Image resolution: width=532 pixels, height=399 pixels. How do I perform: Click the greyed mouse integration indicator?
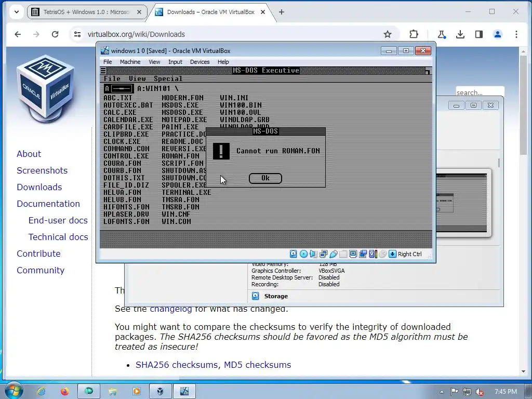tap(382, 254)
